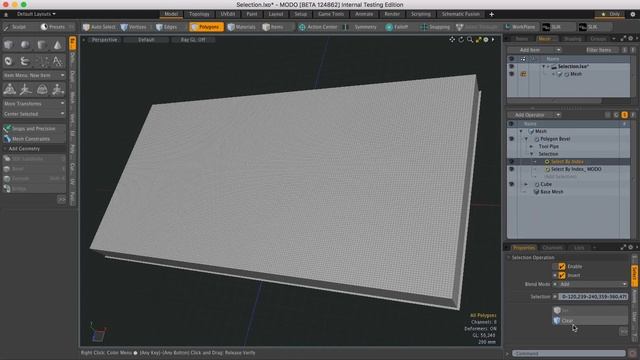Select the Sphere primitive tool icon
This screenshot has height=360, width=640.
coord(25,45)
